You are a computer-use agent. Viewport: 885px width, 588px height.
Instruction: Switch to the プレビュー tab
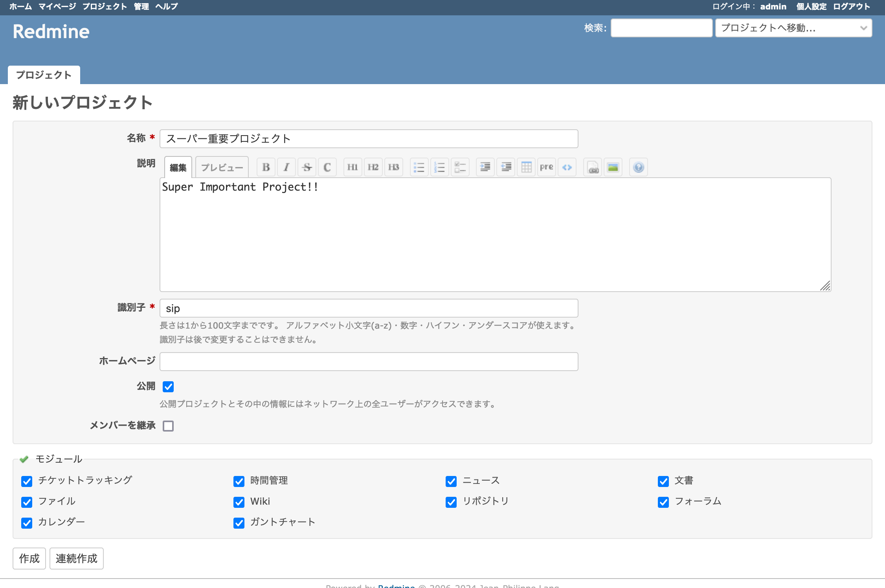click(222, 167)
